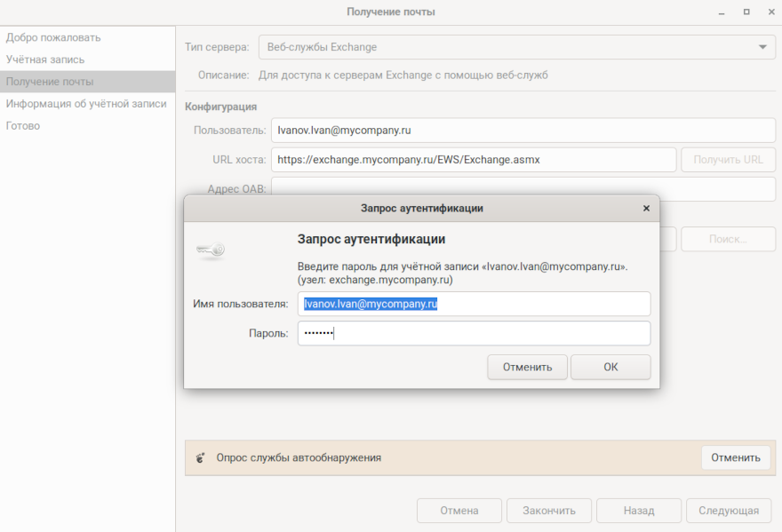Viewport: 782px width, 532px height.
Task: Click the 'Назад' button
Action: click(x=638, y=511)
